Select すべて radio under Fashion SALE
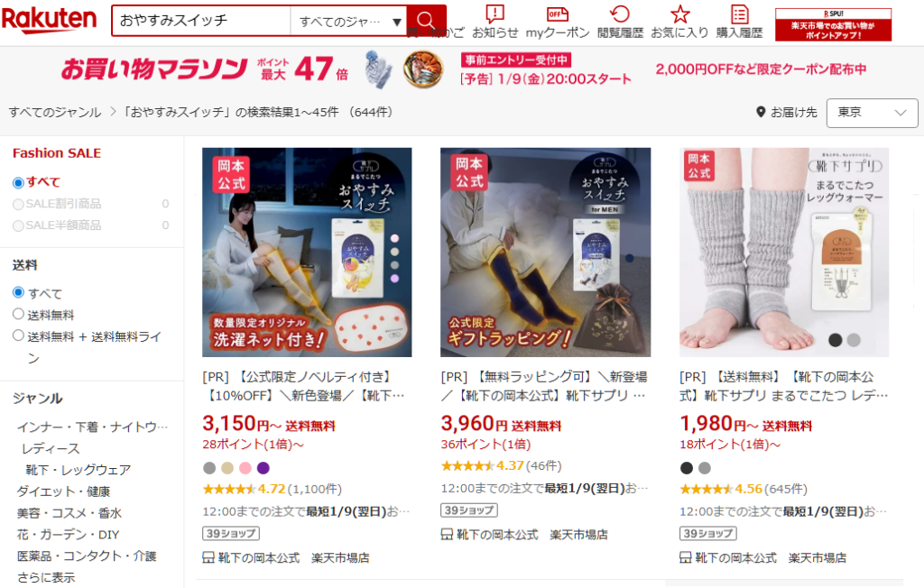 click(18, 183)
